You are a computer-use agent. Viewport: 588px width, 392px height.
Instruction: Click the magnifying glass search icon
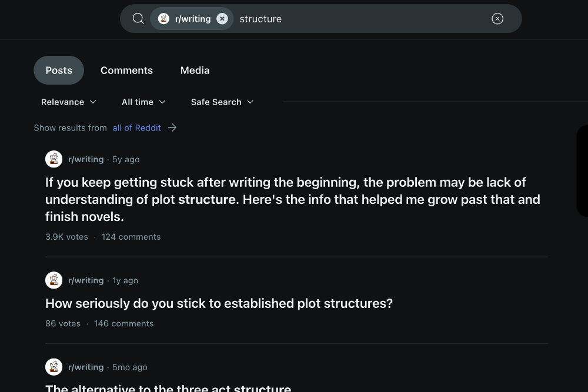(x=138, y=19)
